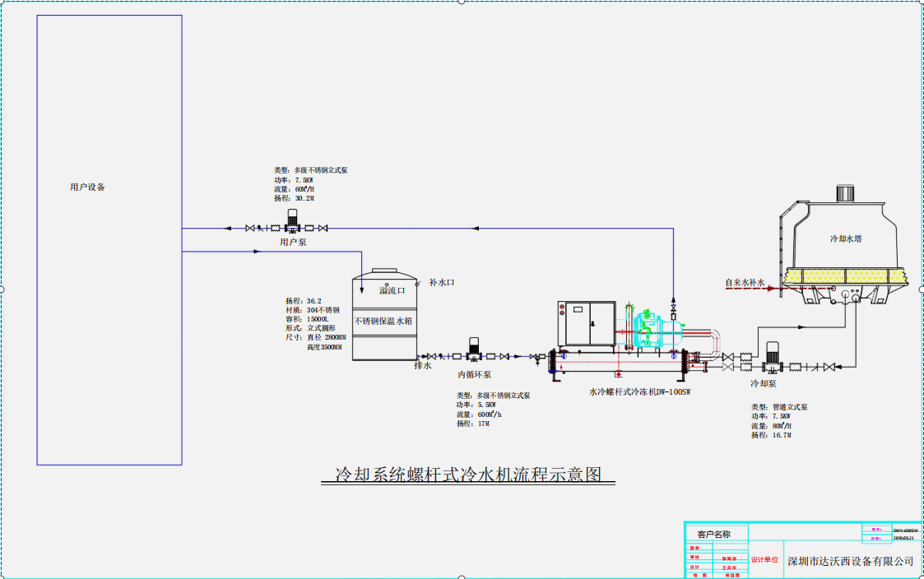
Task: Select the 高度3500MM text
Action: [324, 348]
